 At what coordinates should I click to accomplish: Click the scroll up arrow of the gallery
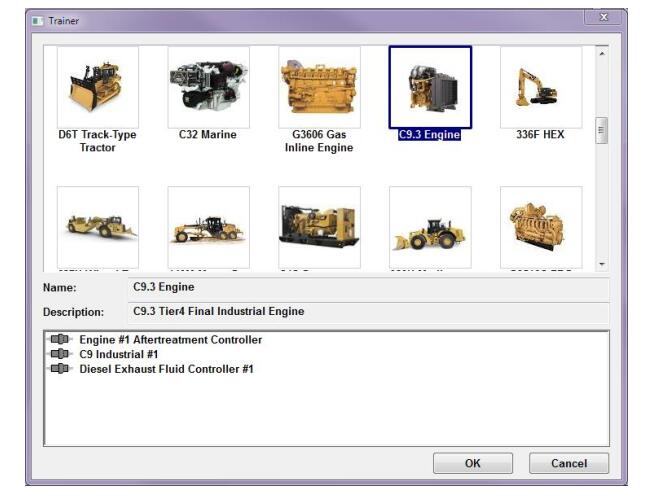602,54
